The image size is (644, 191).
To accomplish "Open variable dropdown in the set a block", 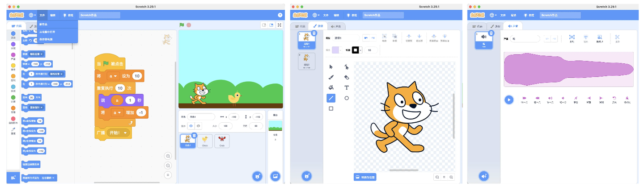I will coord(114,76).
